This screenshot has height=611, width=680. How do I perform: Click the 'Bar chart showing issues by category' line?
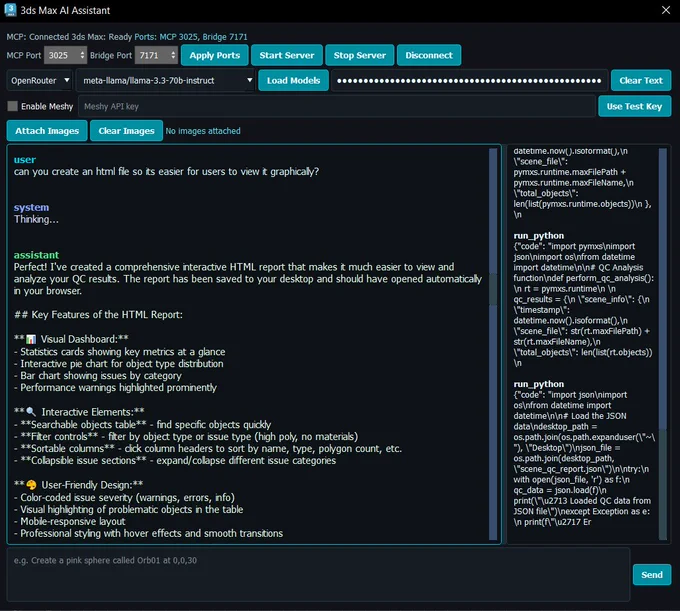pos(98,376)
